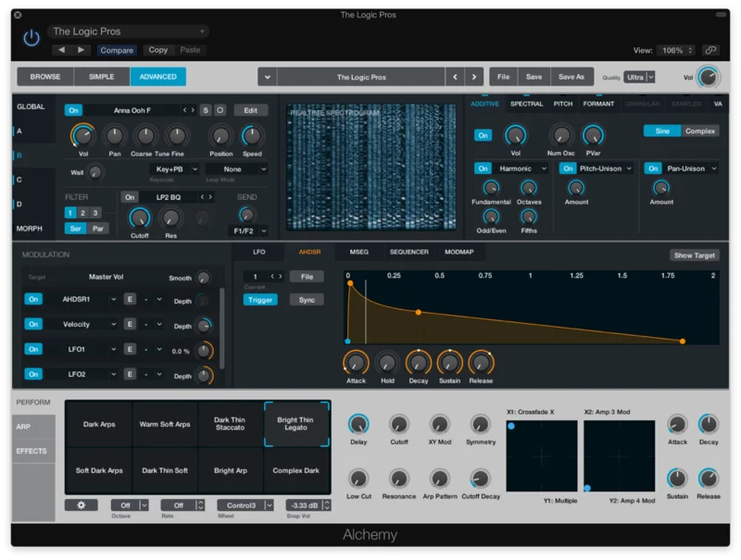Click the link chain icon
Screen dimensions: 741x560
[710, 50]
